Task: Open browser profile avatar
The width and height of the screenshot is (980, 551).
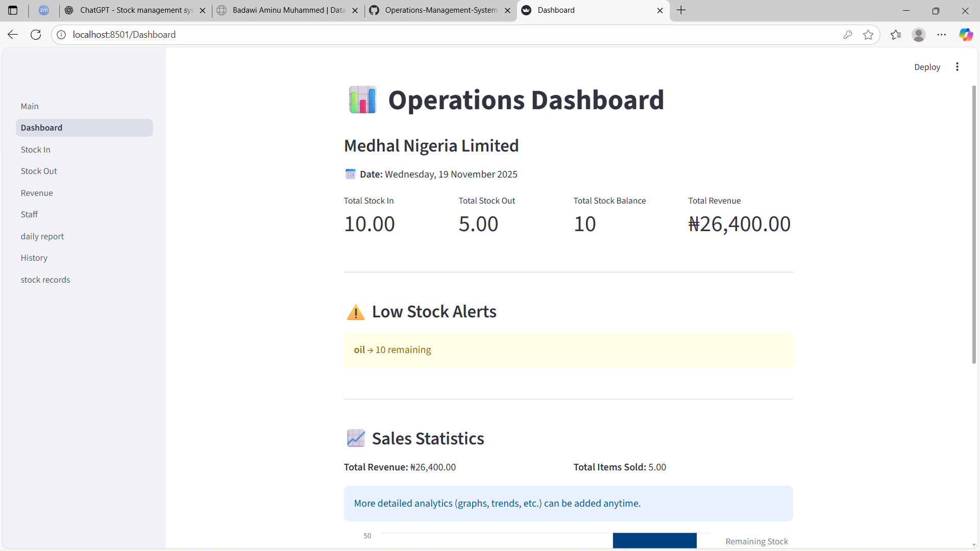Action: click(x=918, y=35)
